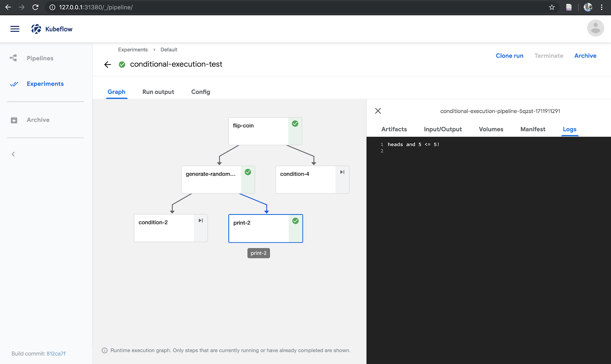The image size is (611, 364).
Task: Collapse the left sidebar with the chevron
Action: (x=13, y=154)
